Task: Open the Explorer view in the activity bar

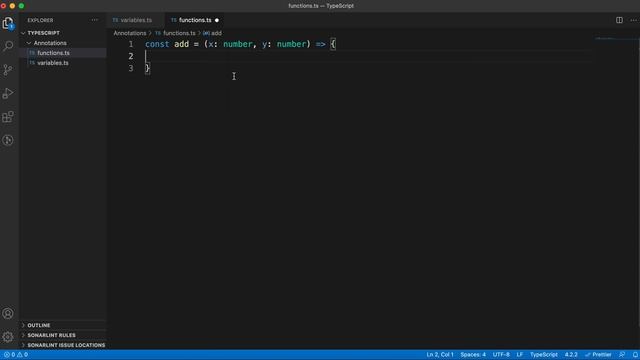Action: click(8, 23)
